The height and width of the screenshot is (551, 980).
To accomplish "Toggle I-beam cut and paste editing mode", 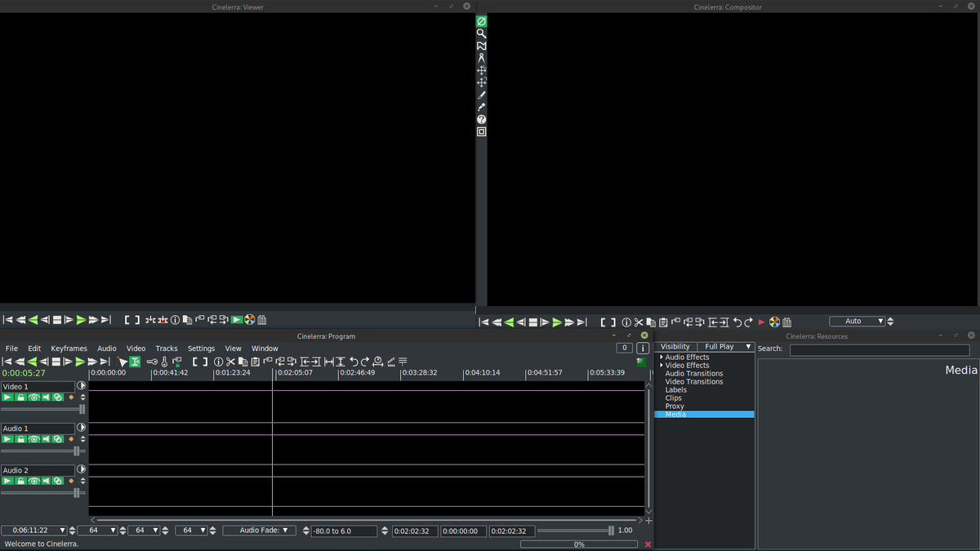I will click(135, 362).
